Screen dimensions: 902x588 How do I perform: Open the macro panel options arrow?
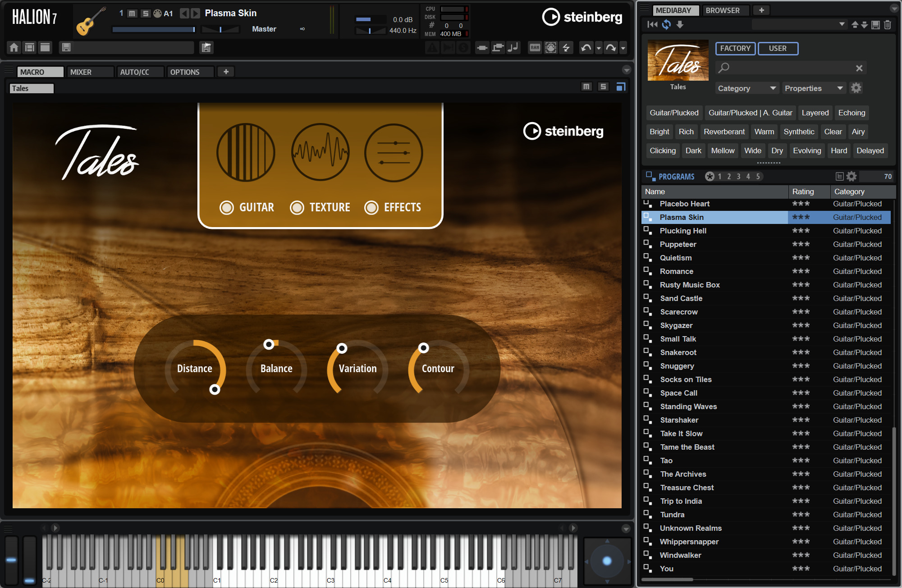[x=626, y=70]
